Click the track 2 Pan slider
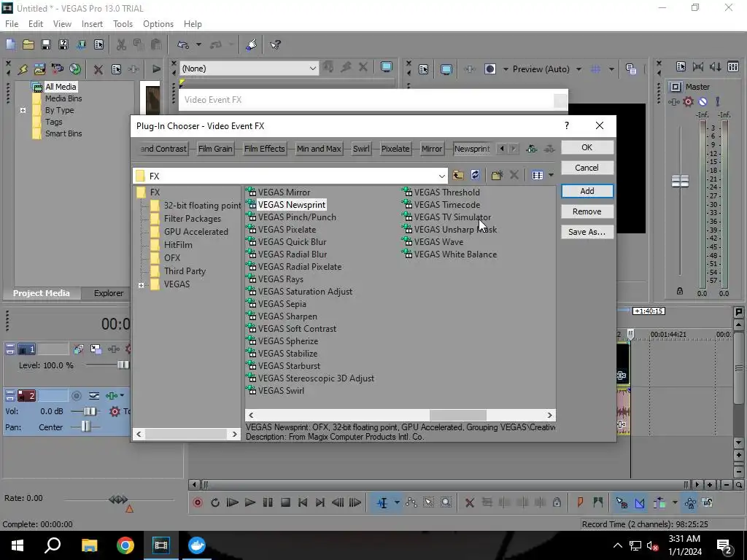This screenshot has height=560, width=747. pos(86,427)
